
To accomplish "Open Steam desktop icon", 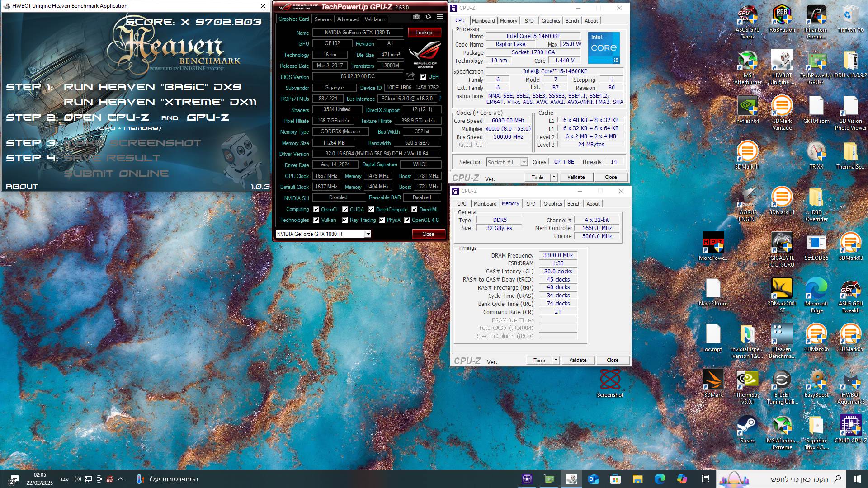I will [747, 429].
